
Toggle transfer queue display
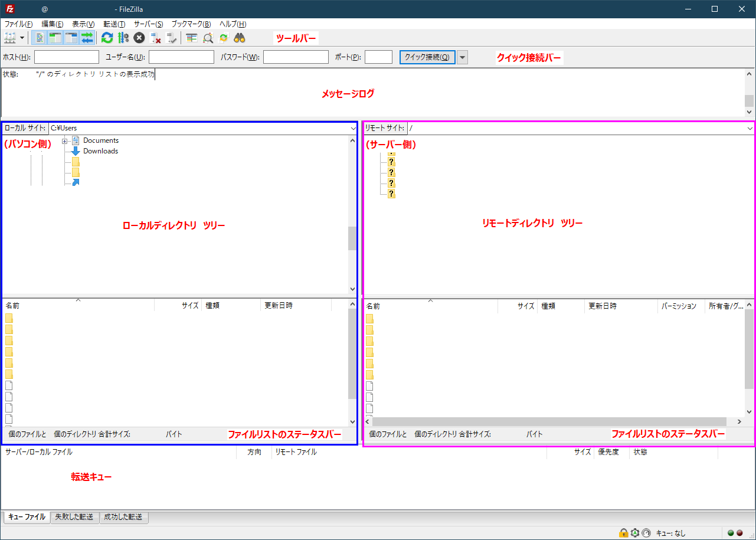[87, 38]
